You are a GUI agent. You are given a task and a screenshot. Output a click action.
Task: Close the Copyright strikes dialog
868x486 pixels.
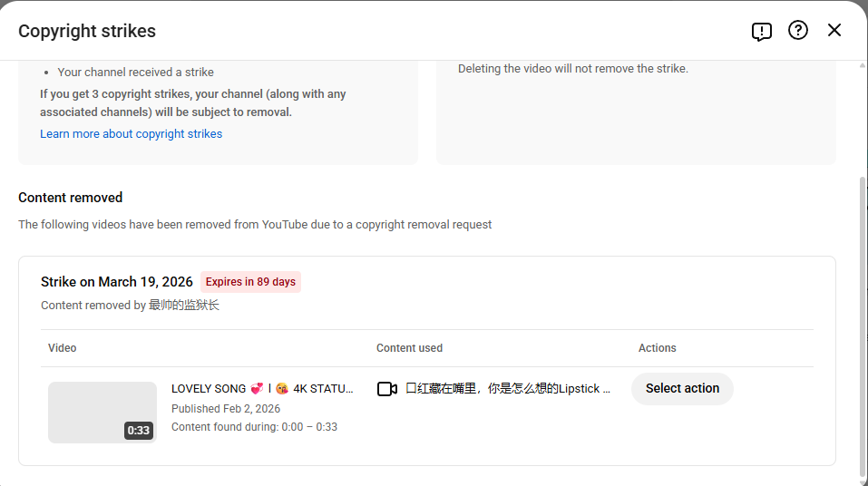pos(834,31)
